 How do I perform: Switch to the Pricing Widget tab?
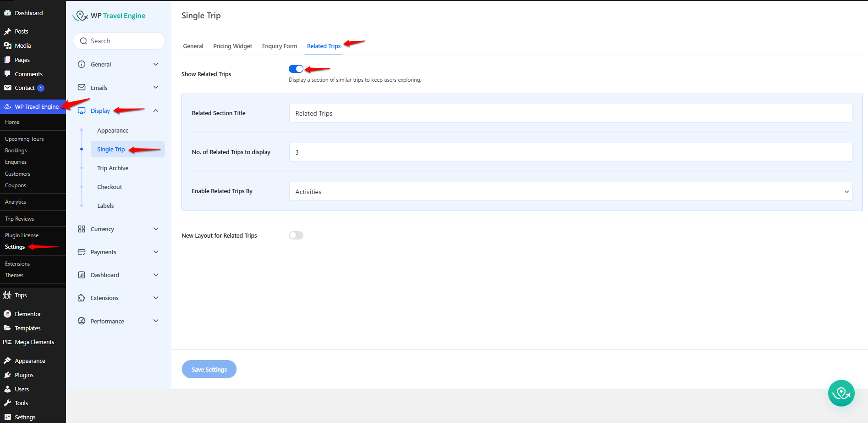point(232,46)
